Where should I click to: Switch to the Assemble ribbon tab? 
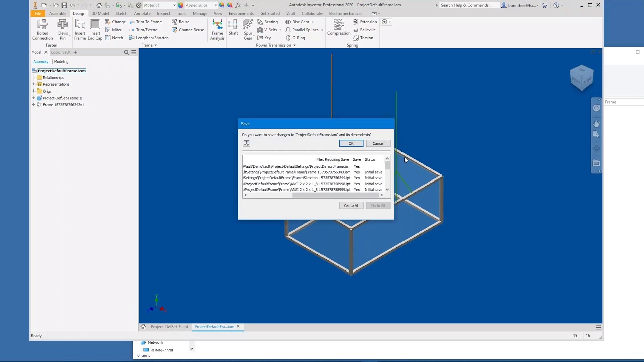58,14
